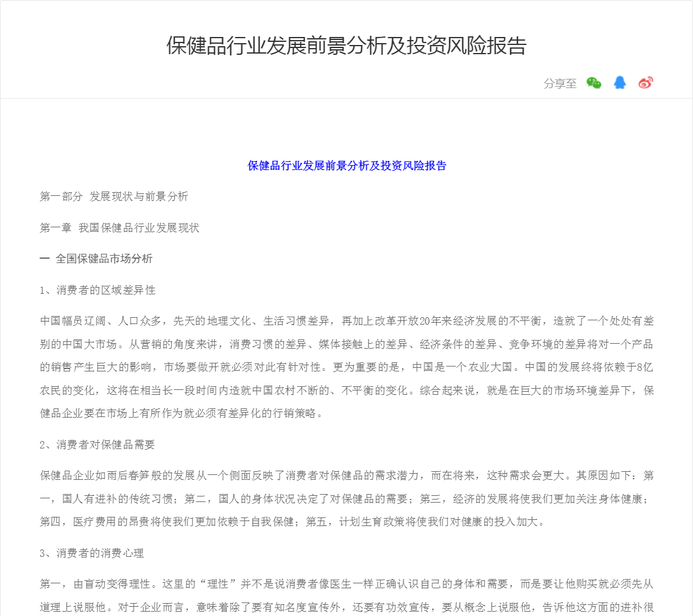Image resolution: width=693 pixels, height=616 pixels.
Task: Share the article to WeChat
Action: 594,83
